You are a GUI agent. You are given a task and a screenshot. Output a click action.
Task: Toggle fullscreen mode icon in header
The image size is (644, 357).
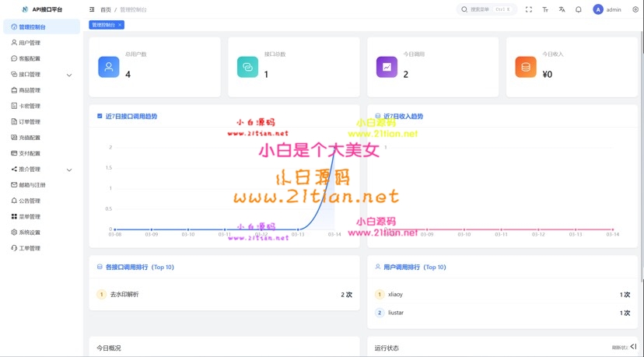tap(529, 9)
